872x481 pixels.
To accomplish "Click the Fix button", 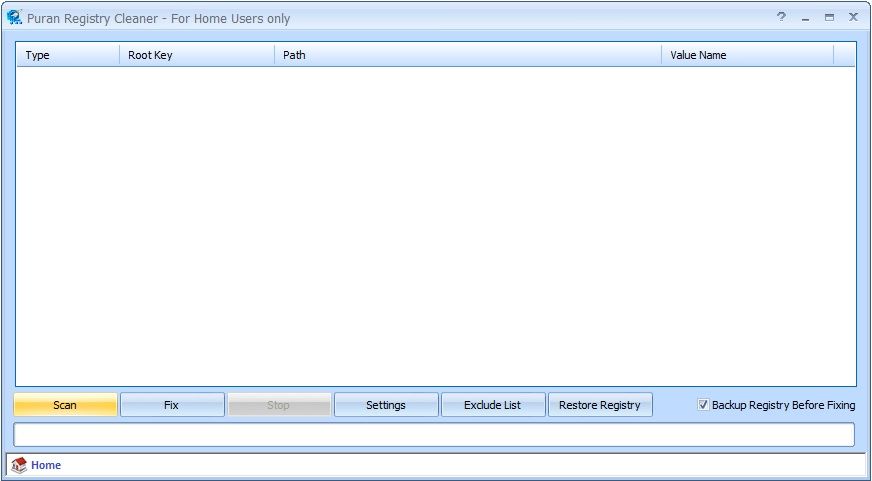I will pos(172,405).
